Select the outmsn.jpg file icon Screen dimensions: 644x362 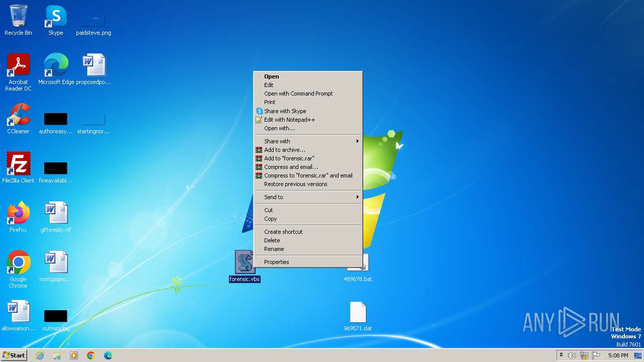tap(55, 320)
